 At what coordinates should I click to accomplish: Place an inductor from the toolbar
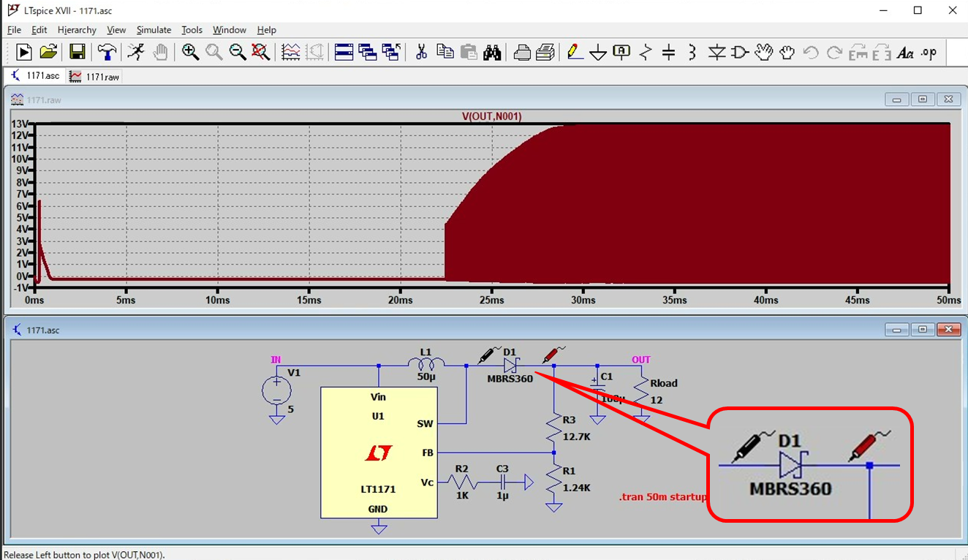[692, 52]
